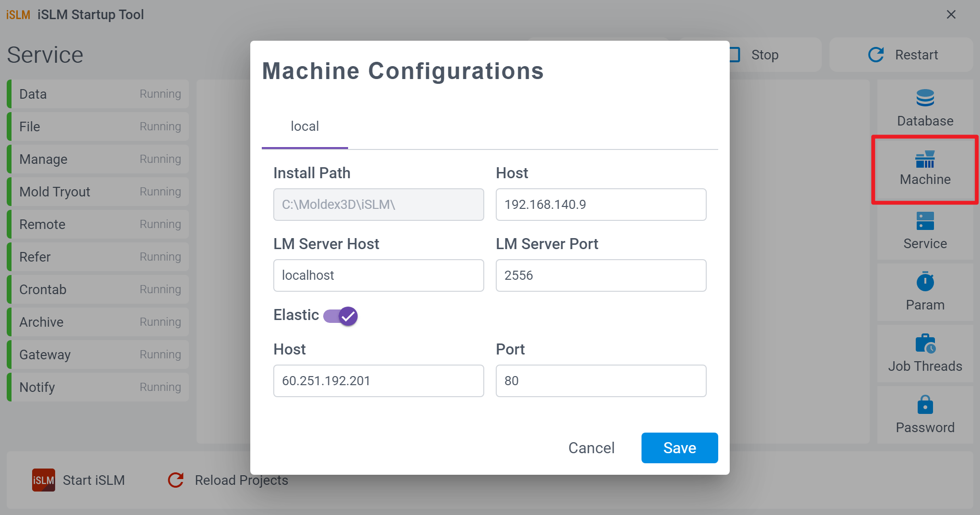Open Job Threads briefcase icon
The width and height of the screenshot is (980, 515).
pyautogui.click(x=924, y=343)
